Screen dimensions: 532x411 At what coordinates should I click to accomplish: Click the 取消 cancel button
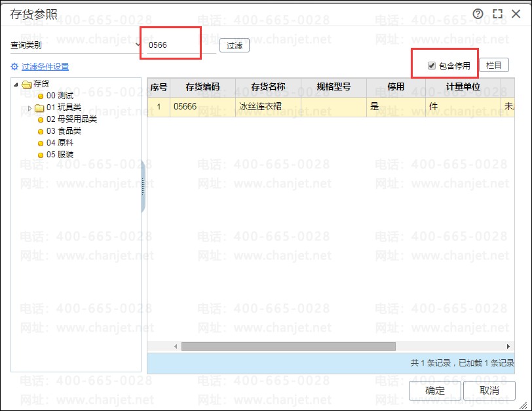489,390
